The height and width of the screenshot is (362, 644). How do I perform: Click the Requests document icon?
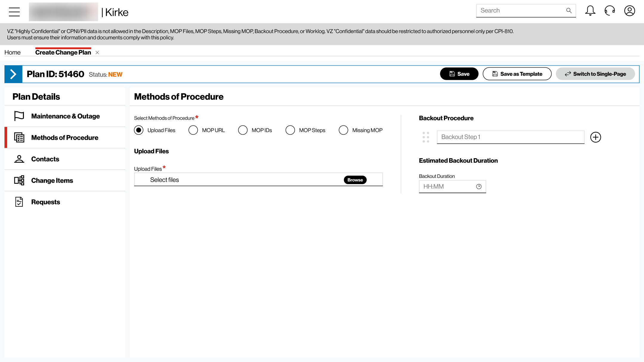click(19, 202)
